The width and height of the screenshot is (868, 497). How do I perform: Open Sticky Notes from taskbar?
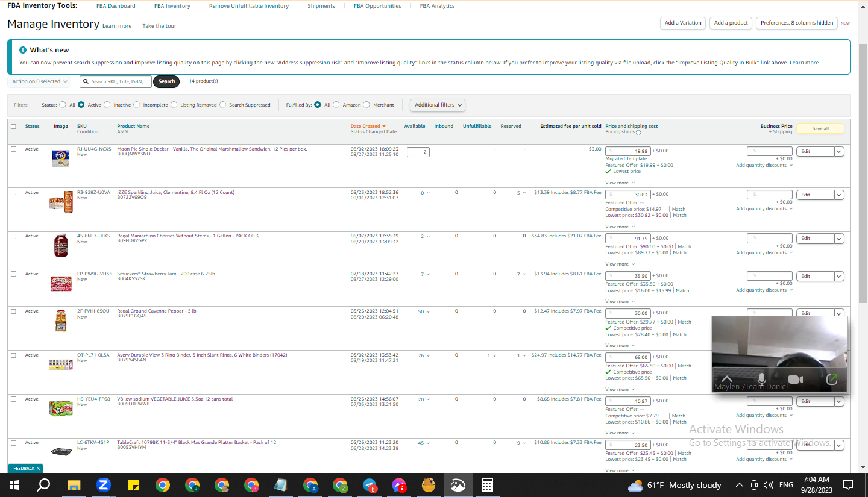[133, 485]
